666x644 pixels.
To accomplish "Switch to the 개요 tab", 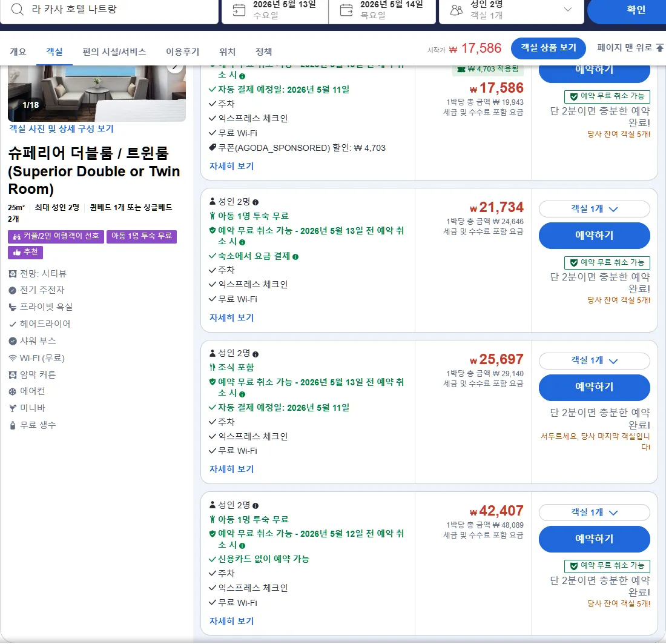I will tap(18, 51).
